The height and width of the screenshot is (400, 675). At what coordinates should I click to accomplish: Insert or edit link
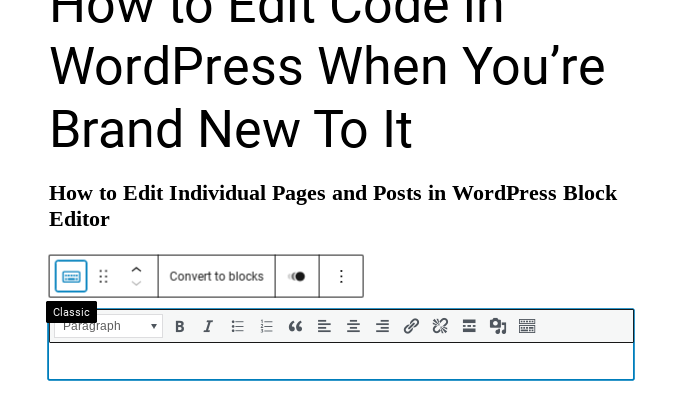tap(411, 326)
